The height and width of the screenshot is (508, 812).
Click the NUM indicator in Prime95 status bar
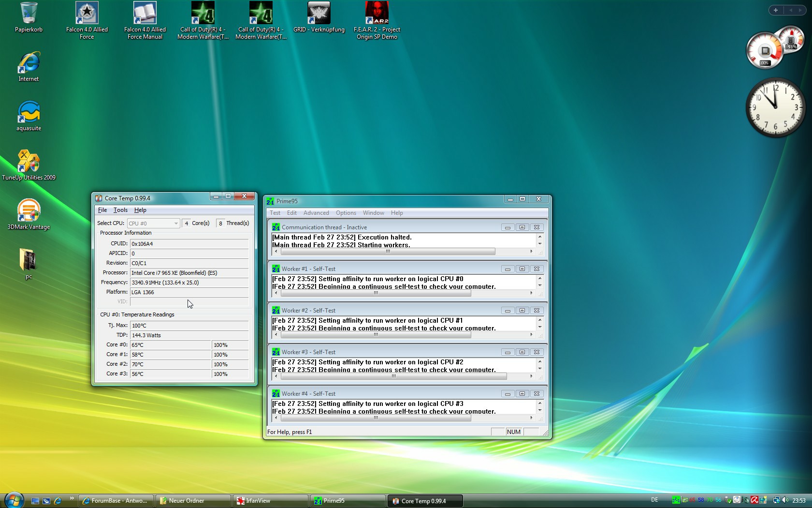(514, 432)
